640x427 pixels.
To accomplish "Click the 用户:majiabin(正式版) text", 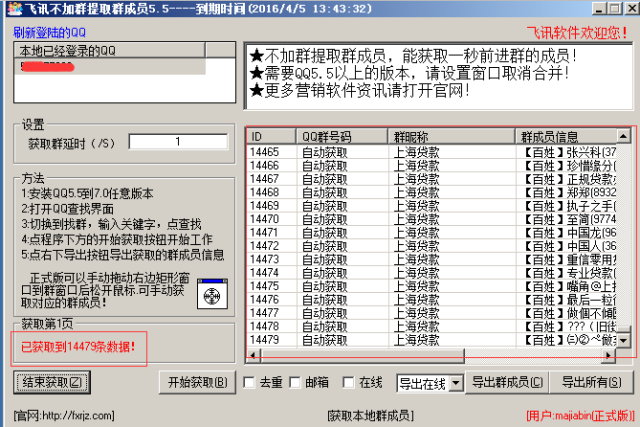I will coord(580,416).
